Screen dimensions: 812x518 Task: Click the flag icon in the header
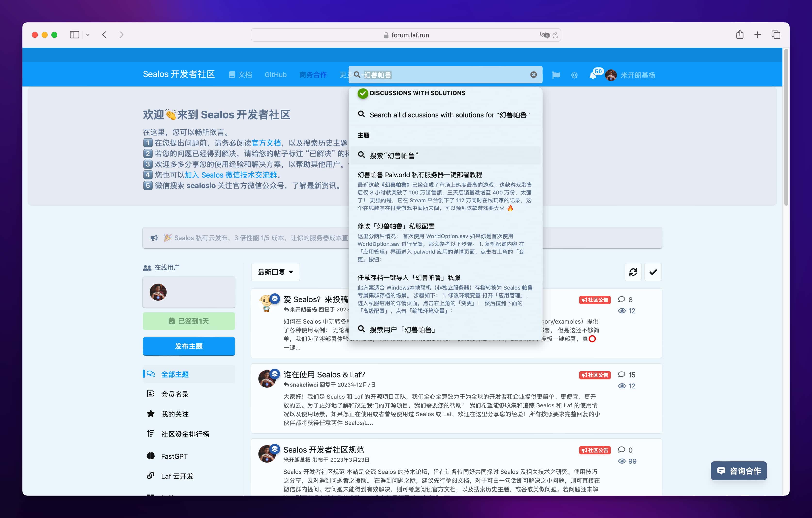tap(556, 75)
